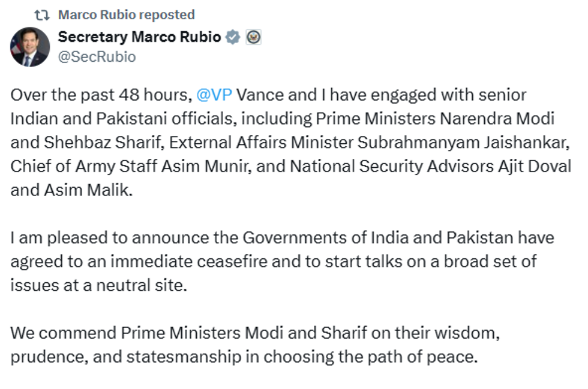Image resolution: width=588 pixels, height=389 pixels.
Task: Click the name "Ajit Doval" in the tweet
Action: 536,166
